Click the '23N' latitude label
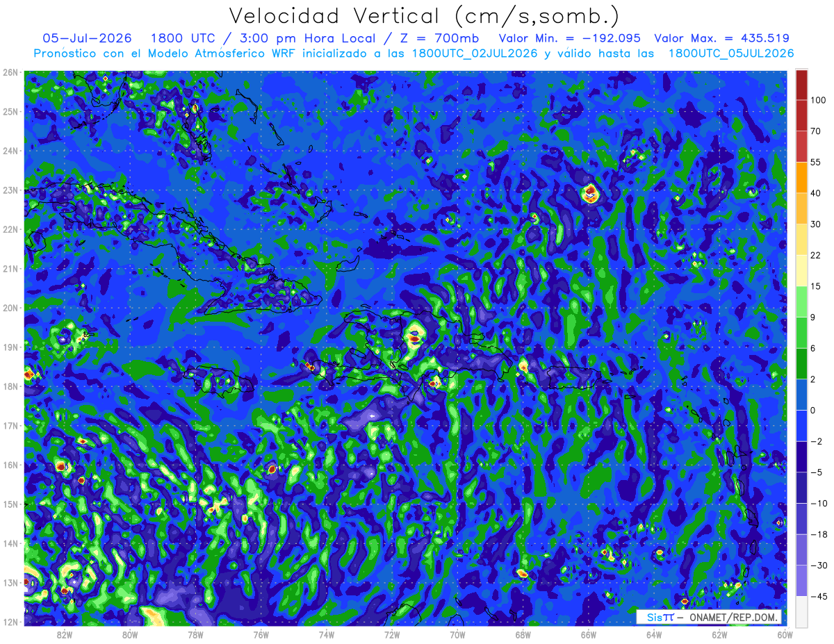 click(10, 190)
